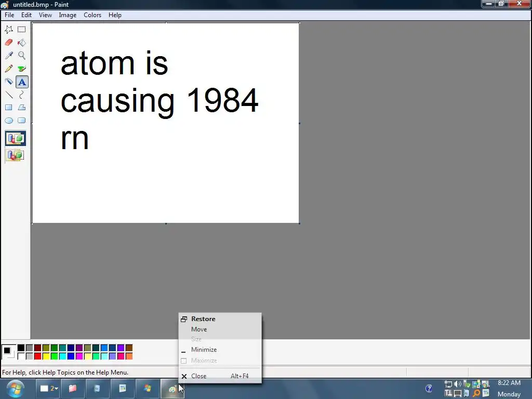Select the Rectangle shape tool

9,108
